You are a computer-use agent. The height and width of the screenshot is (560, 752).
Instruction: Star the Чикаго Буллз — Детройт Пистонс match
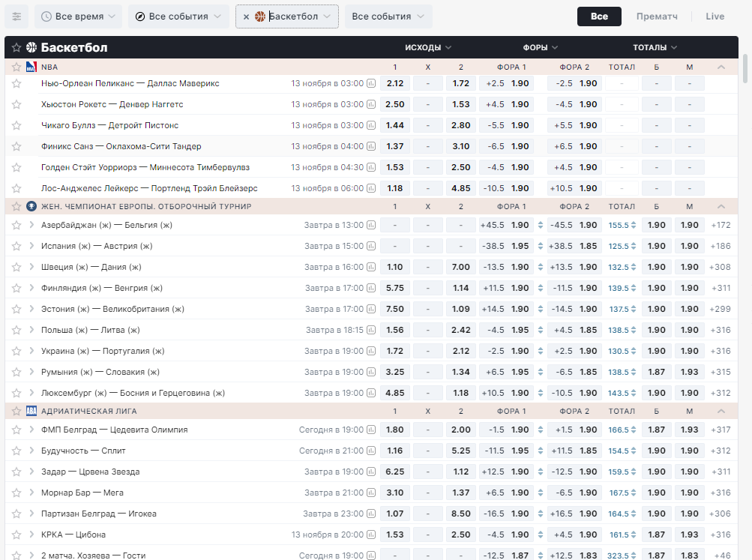point(16,126)
